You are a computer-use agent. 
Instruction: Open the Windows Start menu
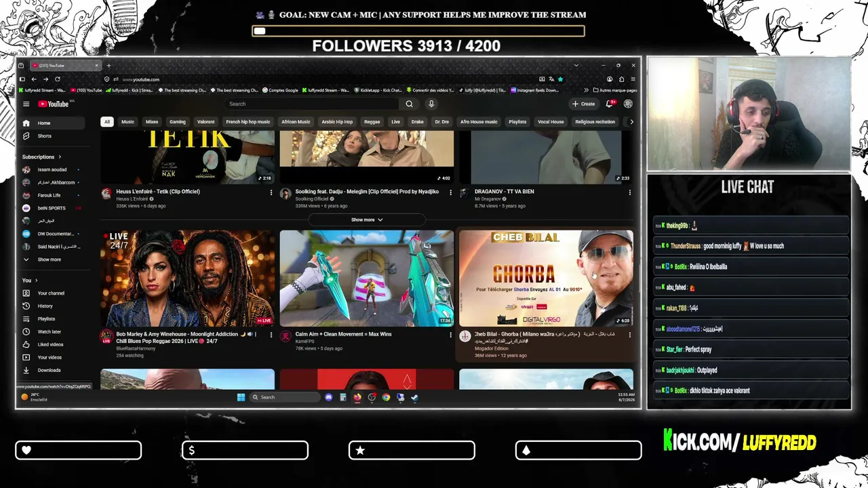241,397
